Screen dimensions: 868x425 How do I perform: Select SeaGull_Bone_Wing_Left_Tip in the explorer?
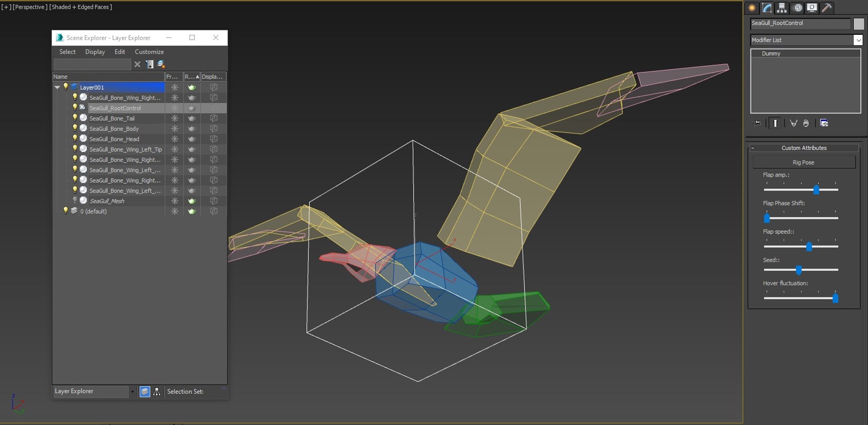[x=125, y=149]
